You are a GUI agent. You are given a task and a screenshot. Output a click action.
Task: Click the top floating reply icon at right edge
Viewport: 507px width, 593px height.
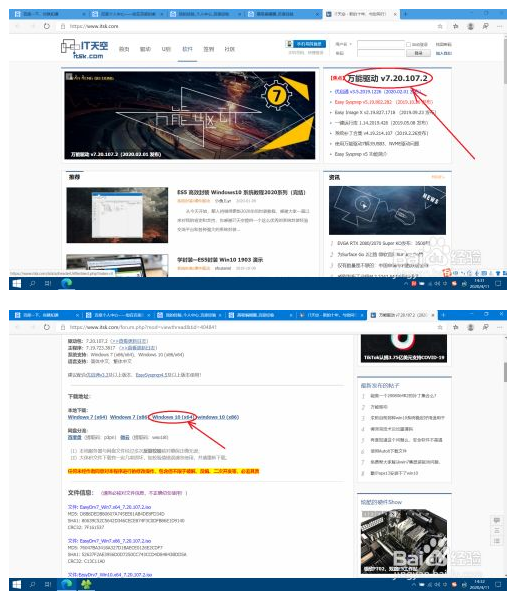pos(497,521)
